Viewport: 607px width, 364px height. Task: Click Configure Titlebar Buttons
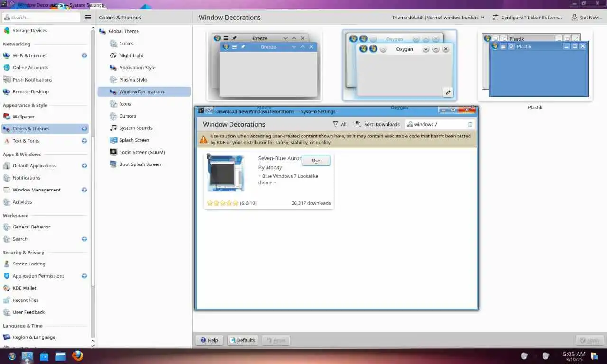pos(527,17)
